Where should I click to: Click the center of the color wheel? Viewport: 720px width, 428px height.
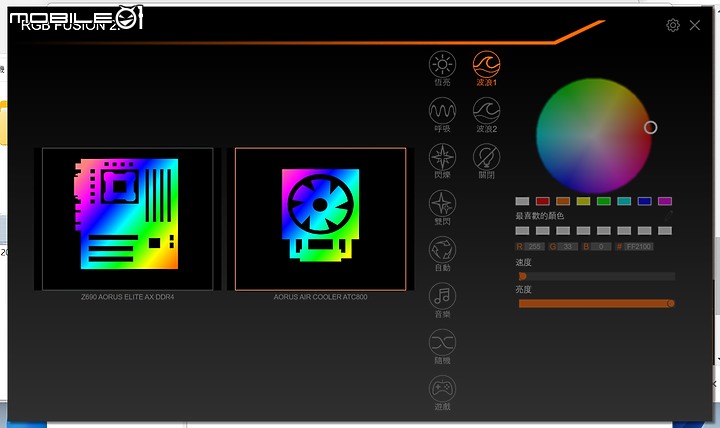click(594, 135)
